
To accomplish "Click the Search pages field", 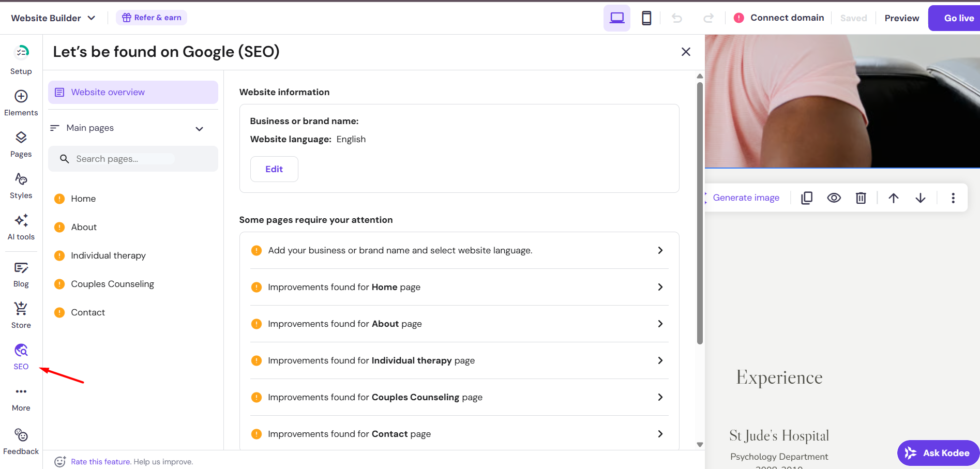I will click(x=133, y=159).
